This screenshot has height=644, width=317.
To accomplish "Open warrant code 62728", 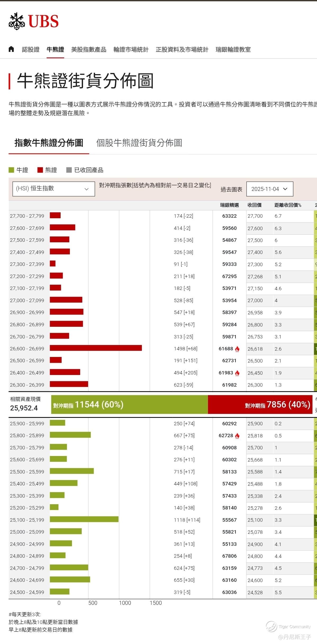I will point(226,436).
